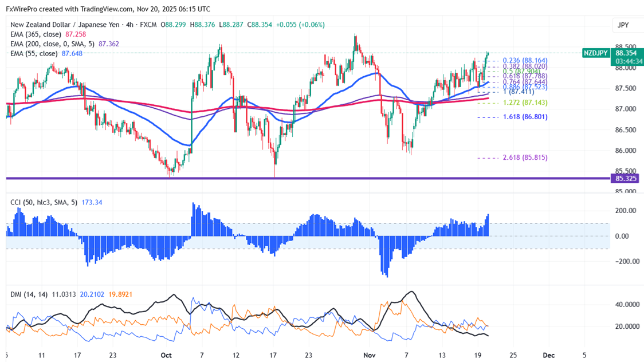Click the 2.618 (85.815) Fibonacci level

(x=525, y=158)
